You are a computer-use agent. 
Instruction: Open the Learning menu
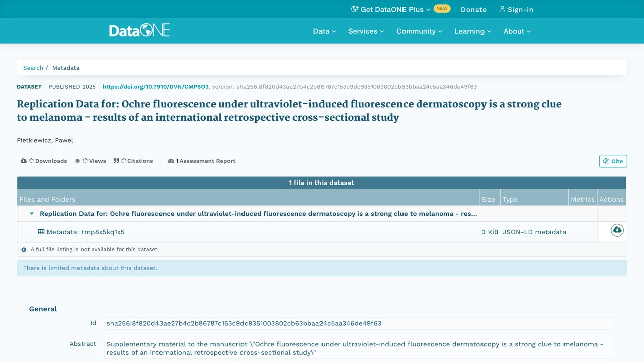(473, 31)
